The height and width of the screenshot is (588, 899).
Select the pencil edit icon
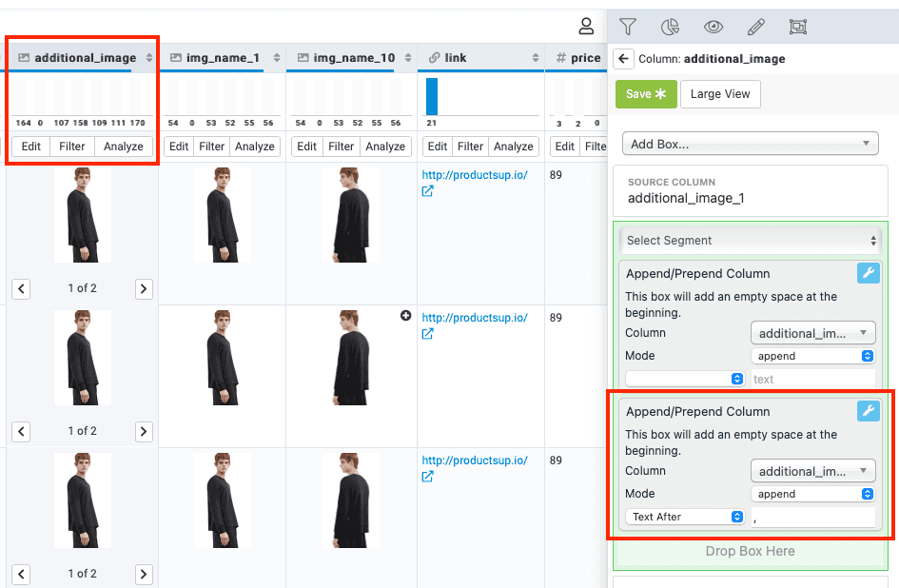click(x=755, y=27)
